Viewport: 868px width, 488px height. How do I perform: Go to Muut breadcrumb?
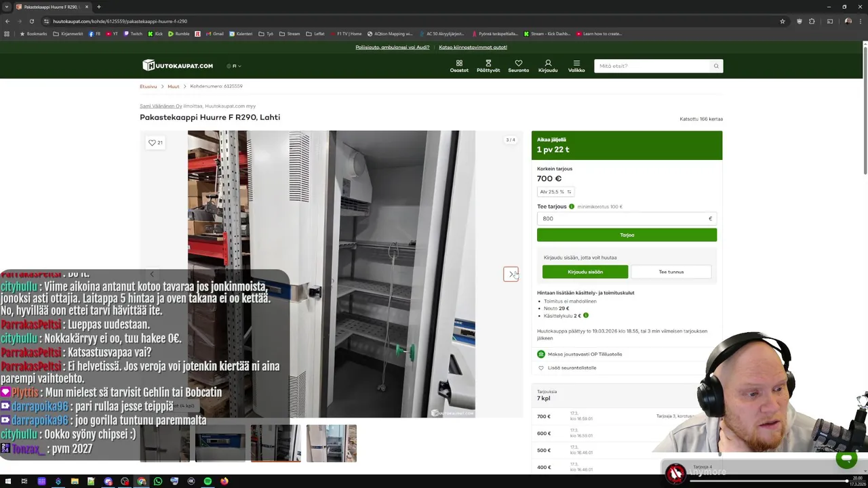(174, 87)
